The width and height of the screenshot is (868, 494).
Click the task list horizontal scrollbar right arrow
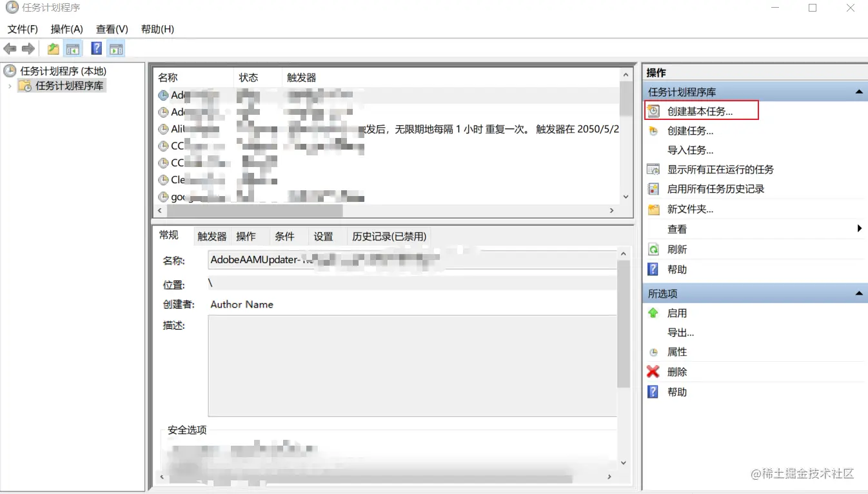[x=612, y=210]
